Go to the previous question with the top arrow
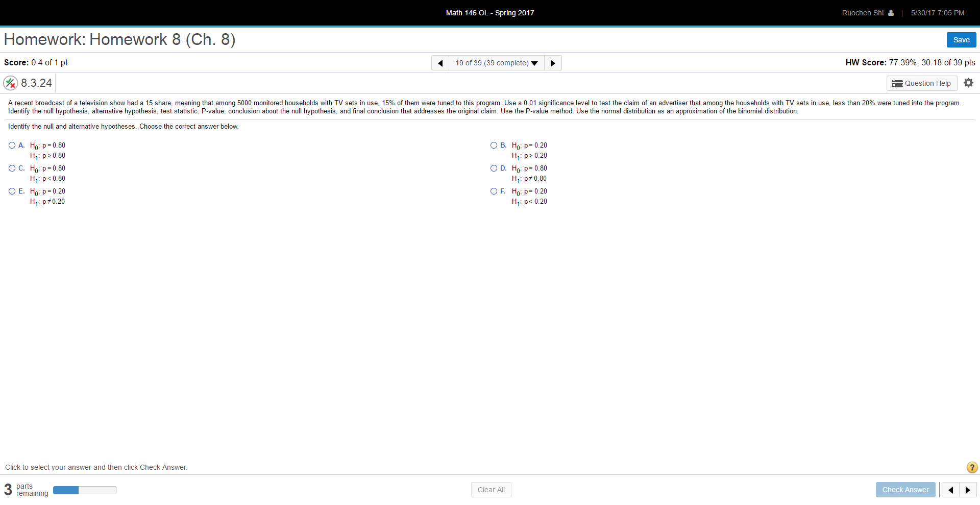980x505 pixels. (440, 63)
